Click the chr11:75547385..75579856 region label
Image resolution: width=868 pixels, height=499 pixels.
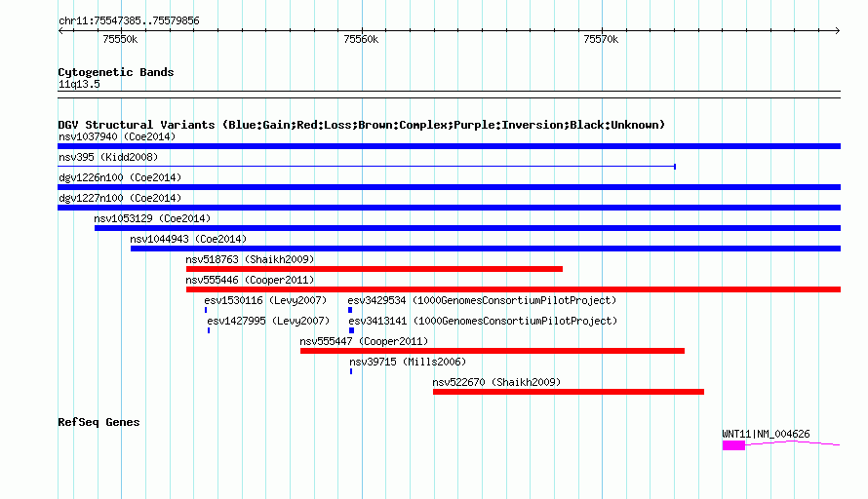pos(129,21)
